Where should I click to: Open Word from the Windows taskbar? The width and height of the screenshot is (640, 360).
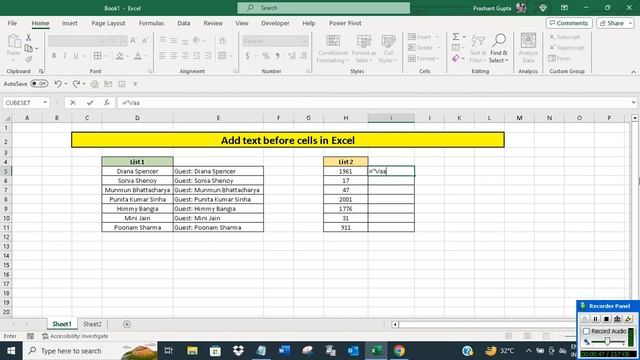284,351
